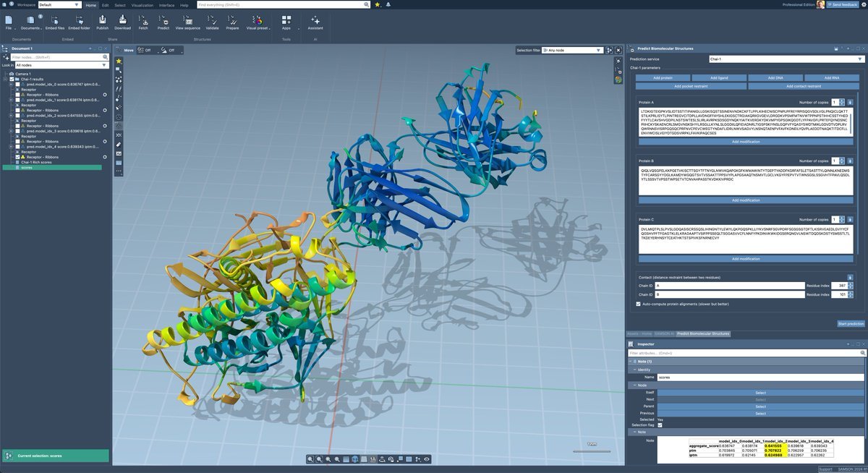Image resolution: width=868 pixels, height=473 pixels.
Task: Expand the Look in All nodes dropdown
Action: point(61,65)
